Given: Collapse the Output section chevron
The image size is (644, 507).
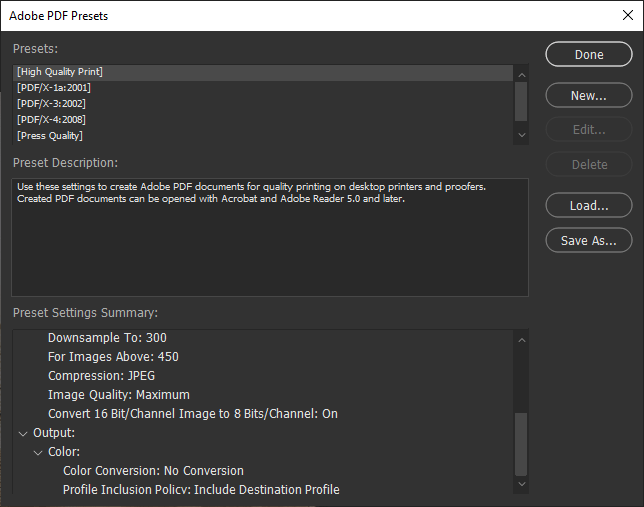Looking at the screenshot, I should pyautogui.click(x=24, y=433).
